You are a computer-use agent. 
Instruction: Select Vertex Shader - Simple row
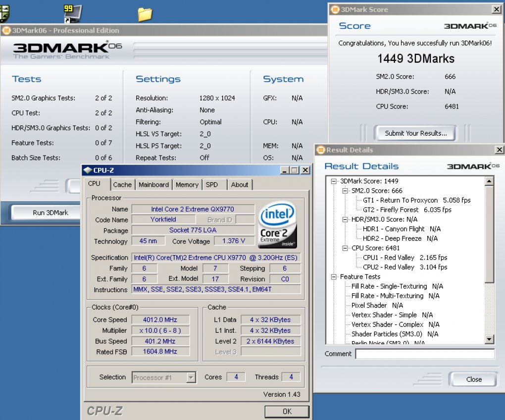[392, 315]
